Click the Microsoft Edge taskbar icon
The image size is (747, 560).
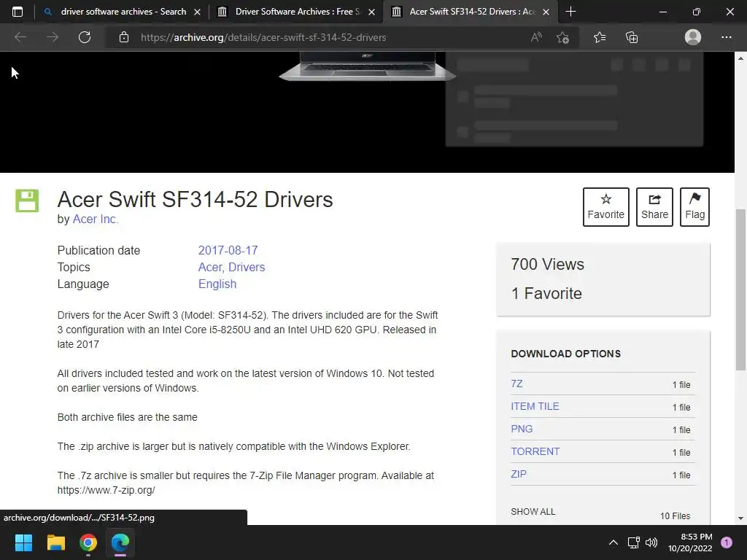click(120, 542)
